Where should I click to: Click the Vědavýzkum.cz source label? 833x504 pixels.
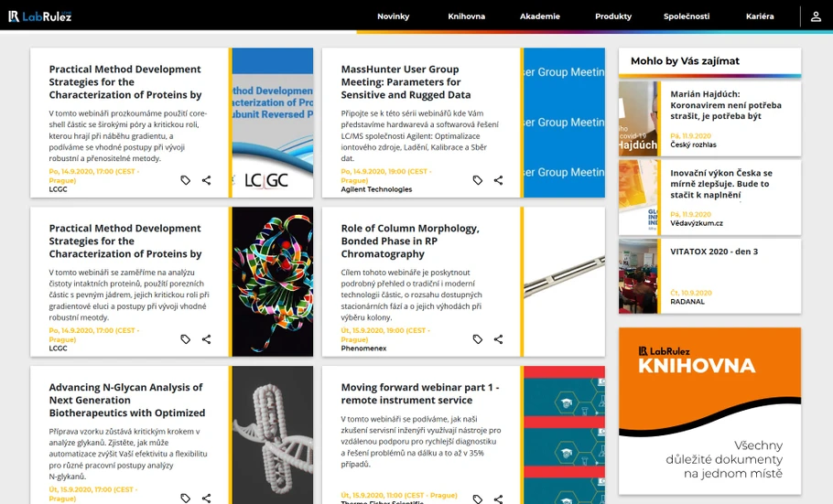[696, 223]
